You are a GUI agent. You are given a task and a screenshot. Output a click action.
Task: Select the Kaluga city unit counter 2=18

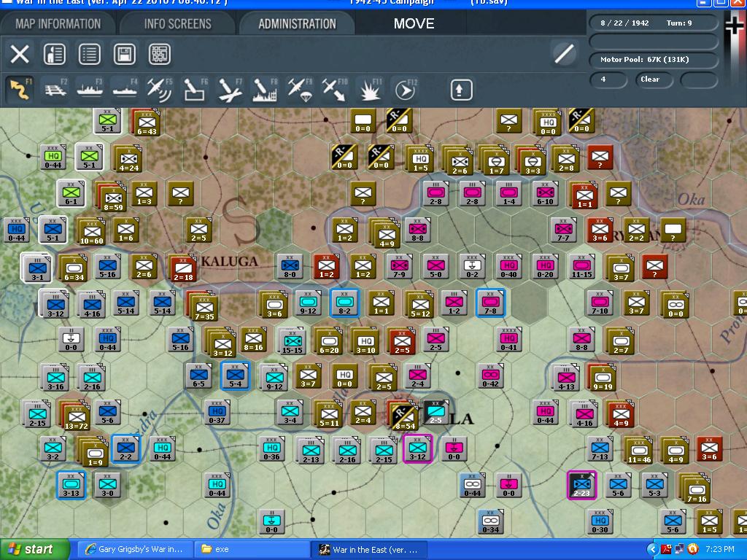(183, 268)
